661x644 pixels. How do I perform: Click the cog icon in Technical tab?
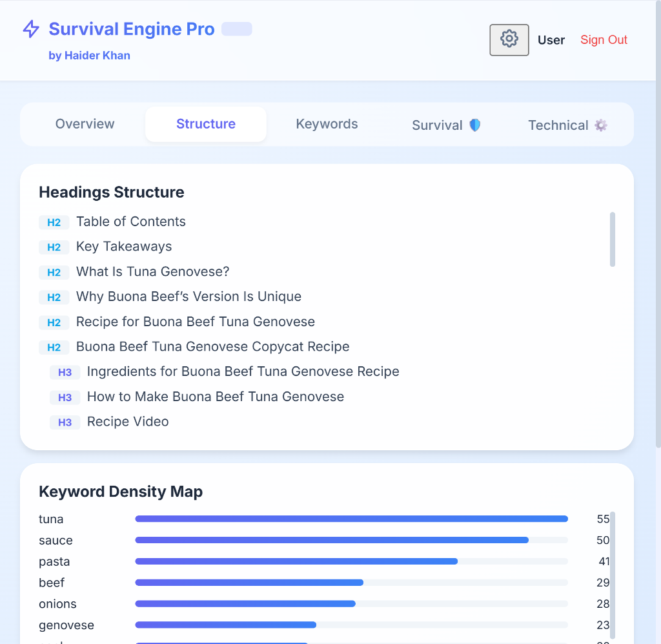[601, 125]
